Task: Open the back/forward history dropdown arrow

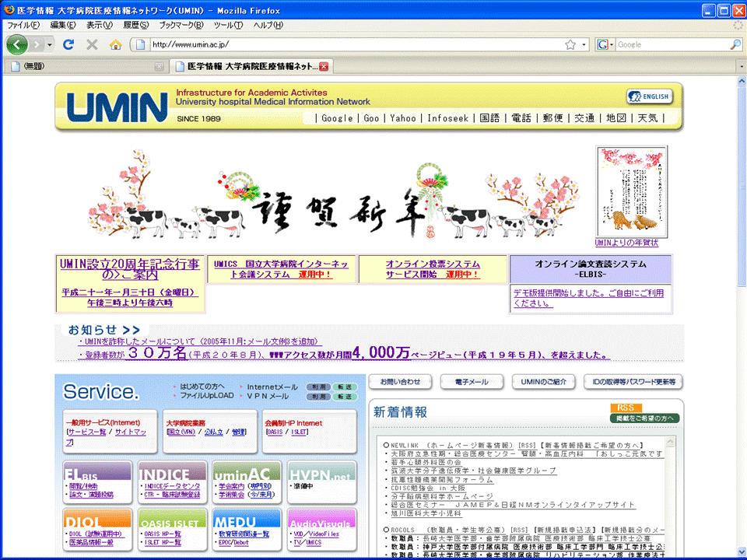Action: point(50,44)
